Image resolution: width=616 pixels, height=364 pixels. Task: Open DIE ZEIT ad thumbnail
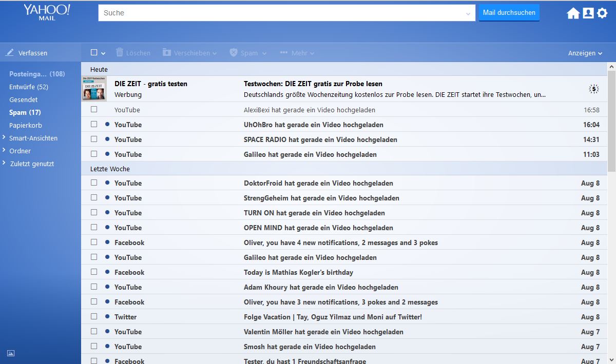[94, 89]
